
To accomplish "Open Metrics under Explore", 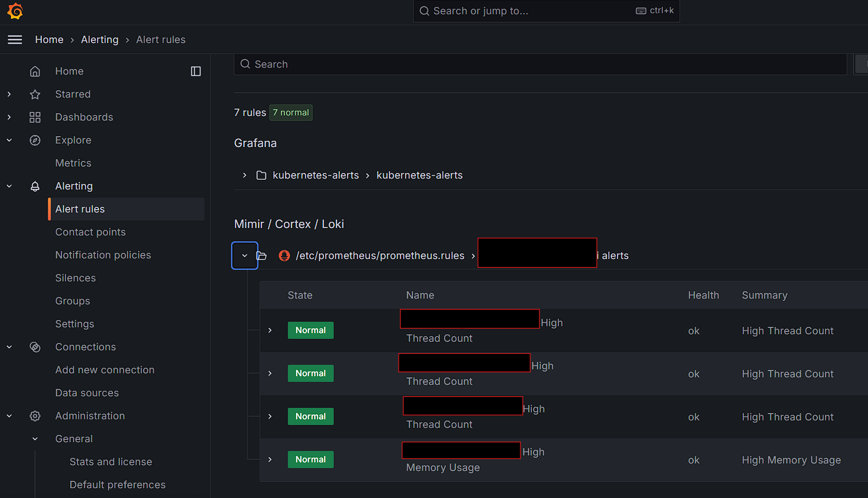I will [x=73, y=163].
